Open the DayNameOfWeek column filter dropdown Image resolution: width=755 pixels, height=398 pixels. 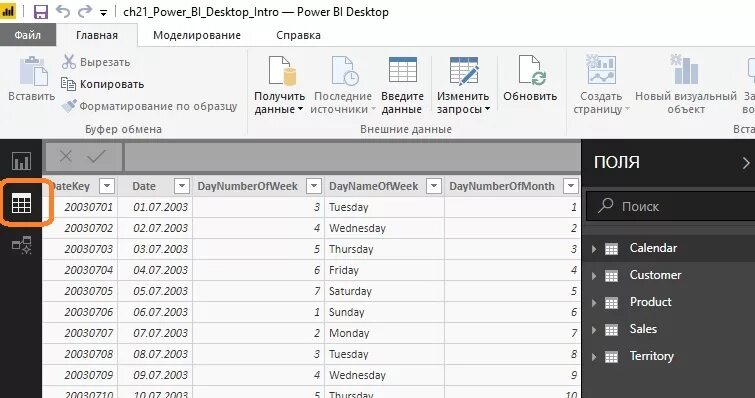(434, 186)
